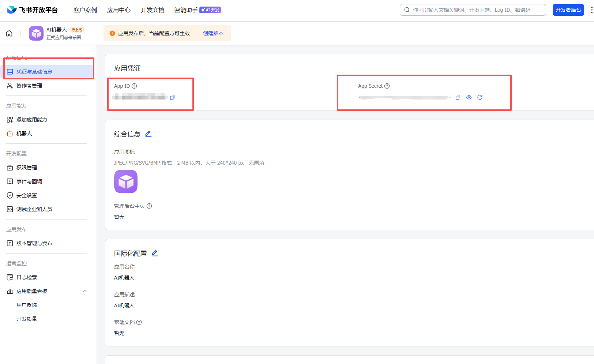The image size is (594, 364).
Task: Click the help icon beside App Secret
Action: click(x=387, y=86)
